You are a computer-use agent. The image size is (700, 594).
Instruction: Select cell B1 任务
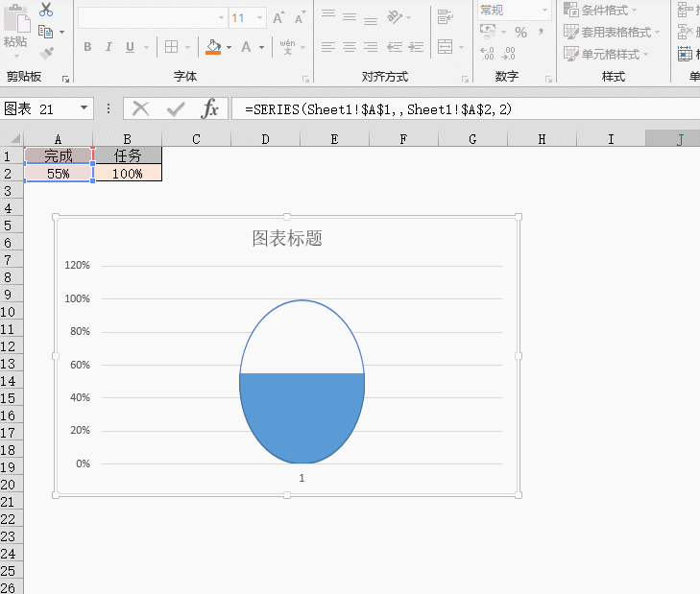pos(128,155)
